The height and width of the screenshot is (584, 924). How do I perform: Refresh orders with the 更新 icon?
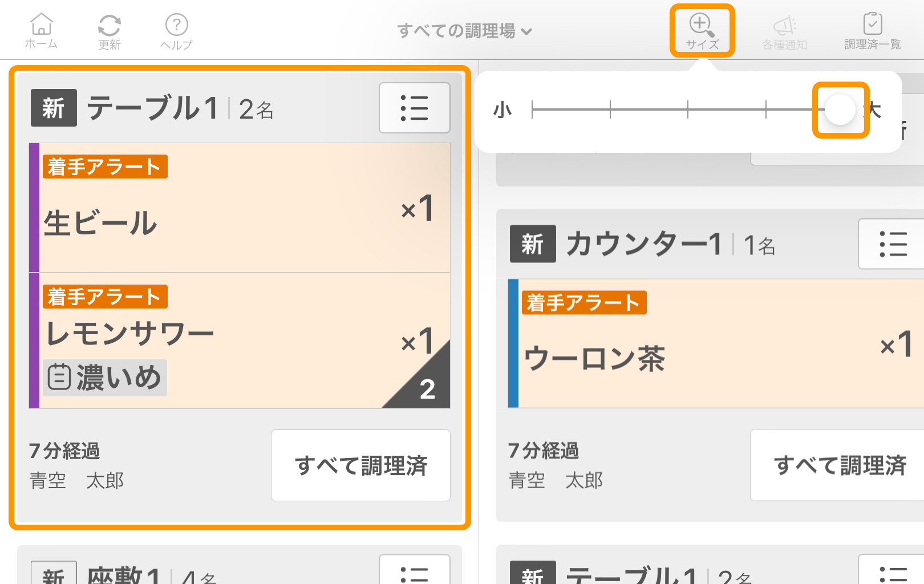(109, 32)
